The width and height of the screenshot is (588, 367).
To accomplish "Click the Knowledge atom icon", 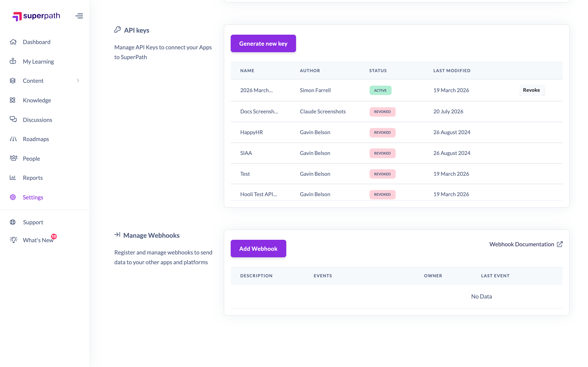I will (x=13, y=100).
